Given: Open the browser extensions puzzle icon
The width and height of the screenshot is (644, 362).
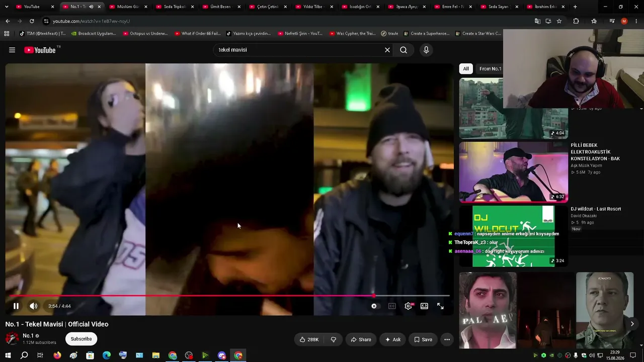Looking at the screenshot, I should pyautogui.click(x=576, y=21).
